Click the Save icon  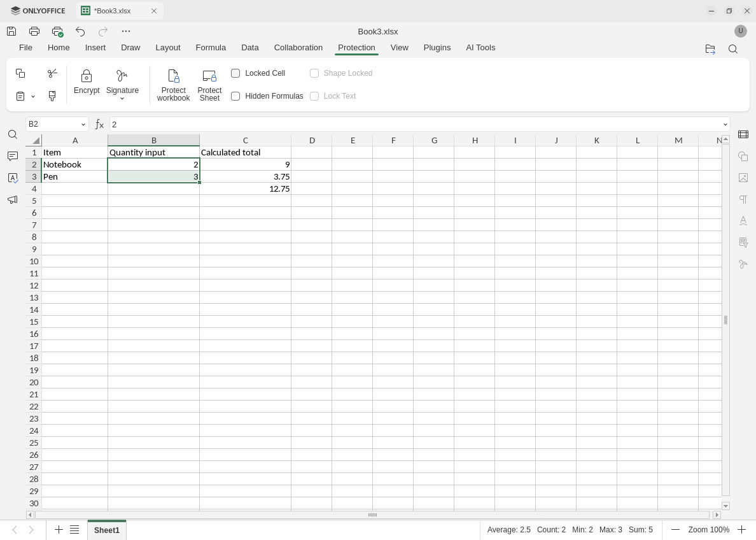tap(11, 31)
